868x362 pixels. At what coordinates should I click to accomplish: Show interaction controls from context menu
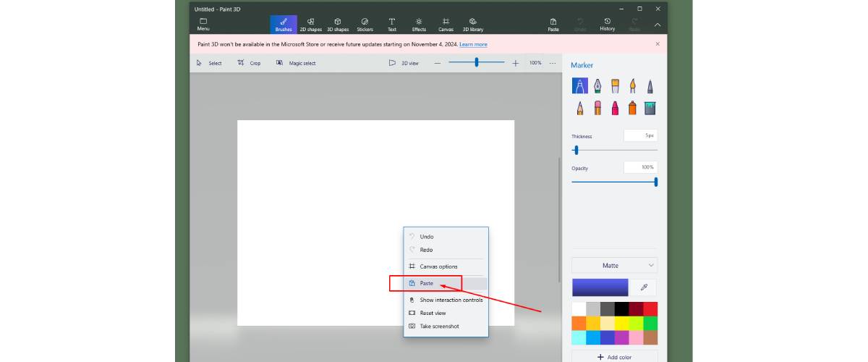click(446, 300)
